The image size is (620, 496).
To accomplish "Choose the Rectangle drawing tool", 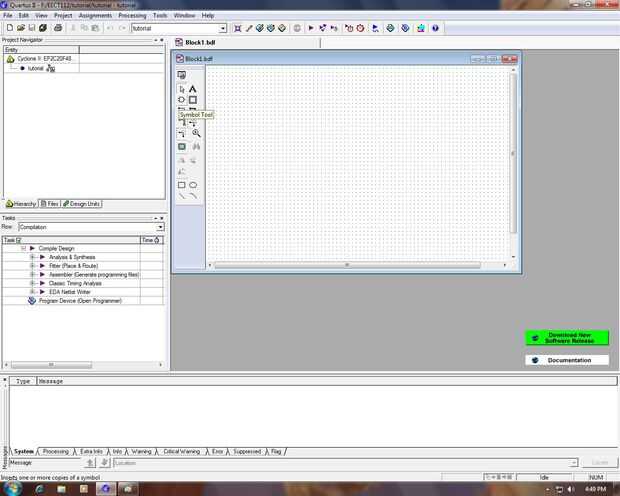I will tap(181, 185).
